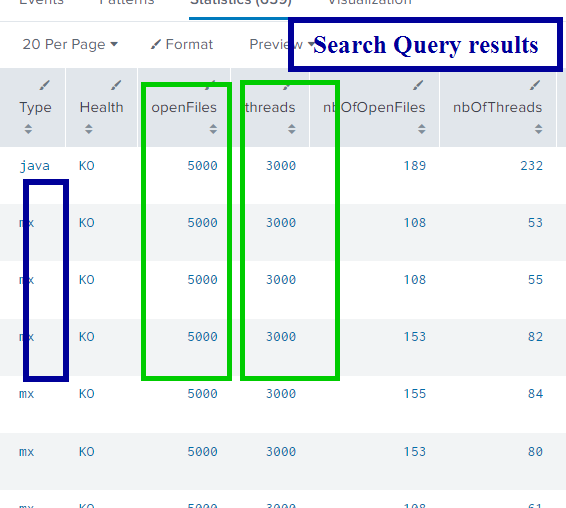Click the 80 nbOfThreads value

[535, 452]
